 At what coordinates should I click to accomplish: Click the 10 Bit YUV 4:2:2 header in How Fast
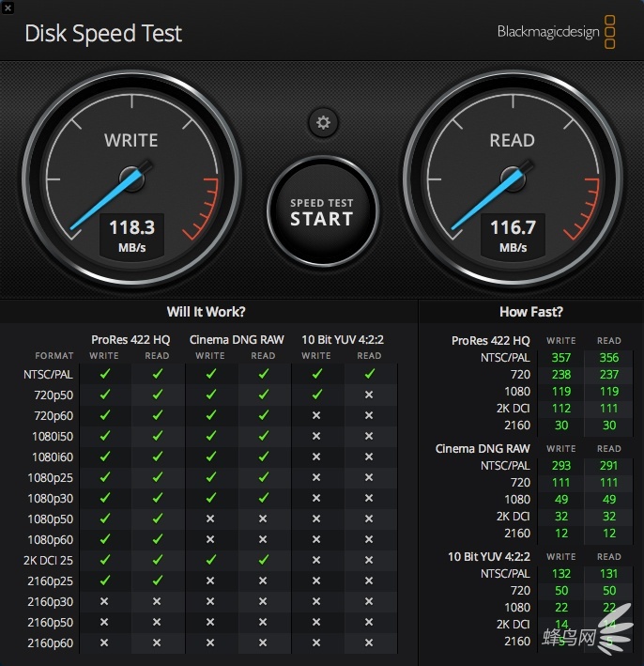tap(489, 557)
